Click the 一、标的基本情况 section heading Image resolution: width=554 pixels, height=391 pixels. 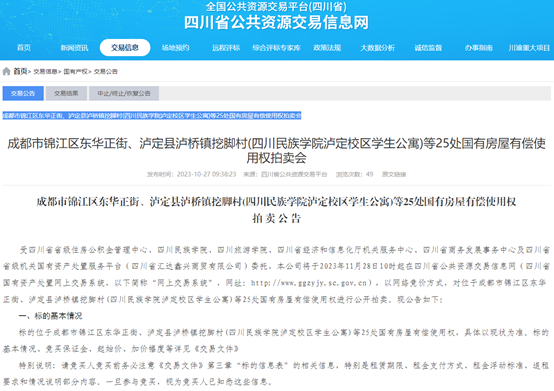tap(51, 316)
